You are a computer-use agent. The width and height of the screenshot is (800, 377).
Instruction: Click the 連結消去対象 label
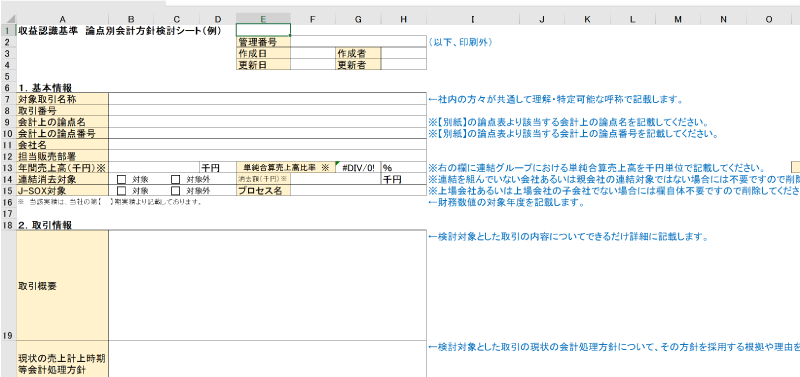click(62, 180)
